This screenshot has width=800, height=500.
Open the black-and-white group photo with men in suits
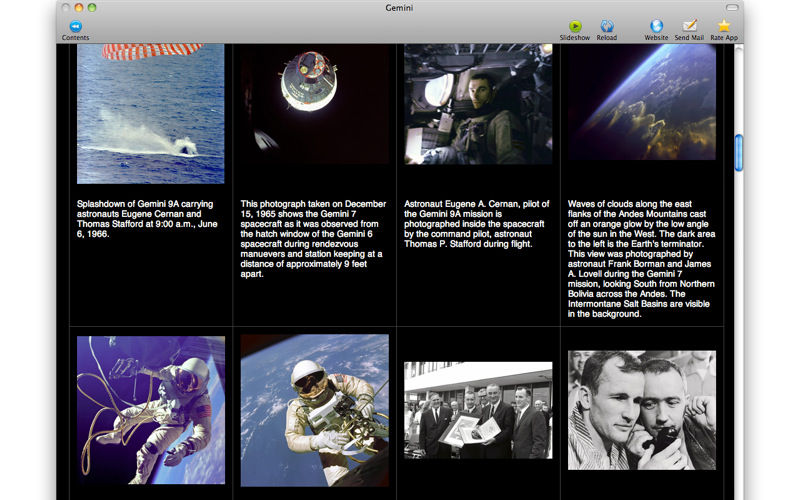point(478,410)
